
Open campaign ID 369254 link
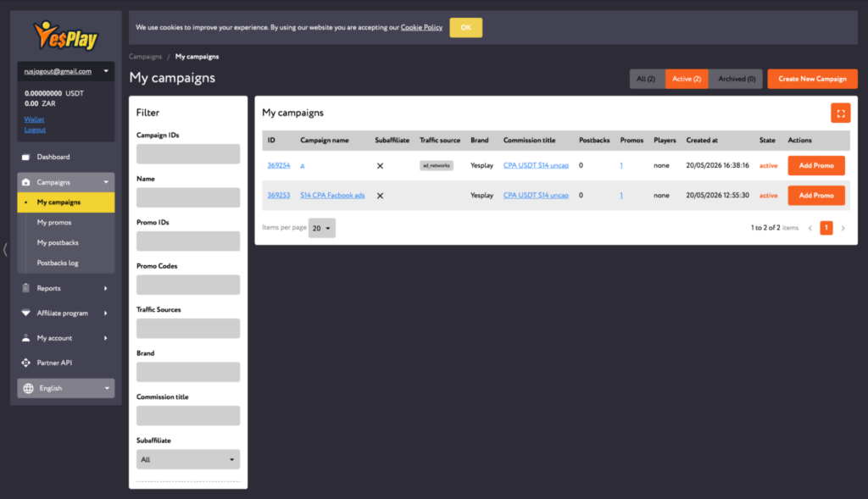click(x=278, y=165)
